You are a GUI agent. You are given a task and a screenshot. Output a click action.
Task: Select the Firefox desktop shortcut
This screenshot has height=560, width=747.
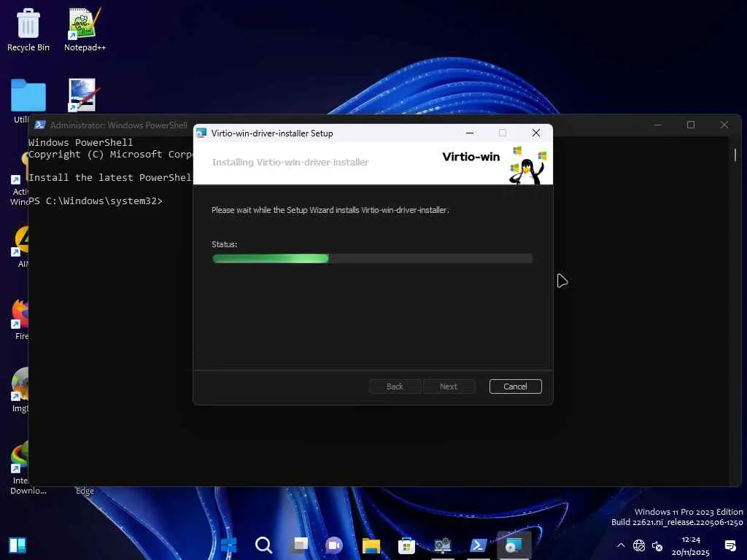click(20, 319)
